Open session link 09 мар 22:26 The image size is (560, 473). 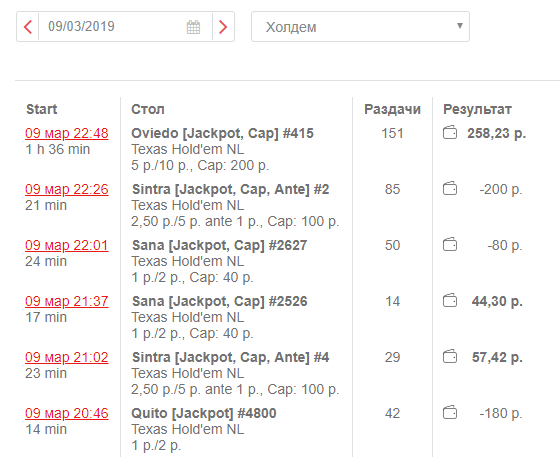67,189
